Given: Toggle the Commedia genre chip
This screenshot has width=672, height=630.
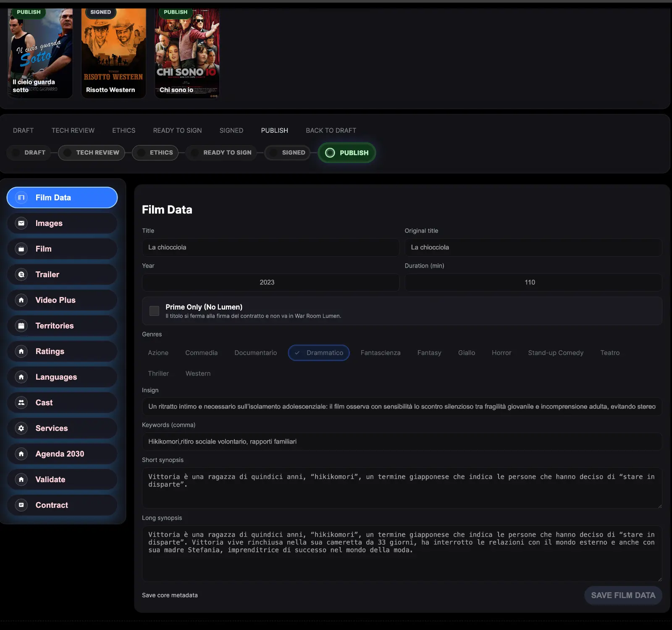Looking at the screenshot, I should 201,353.
